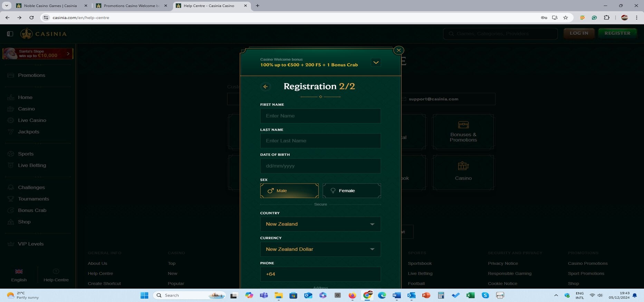Show hidden system tray icons chevron
Screen dimensions: 644x302
pyautogui.click(x=556, y=295)
